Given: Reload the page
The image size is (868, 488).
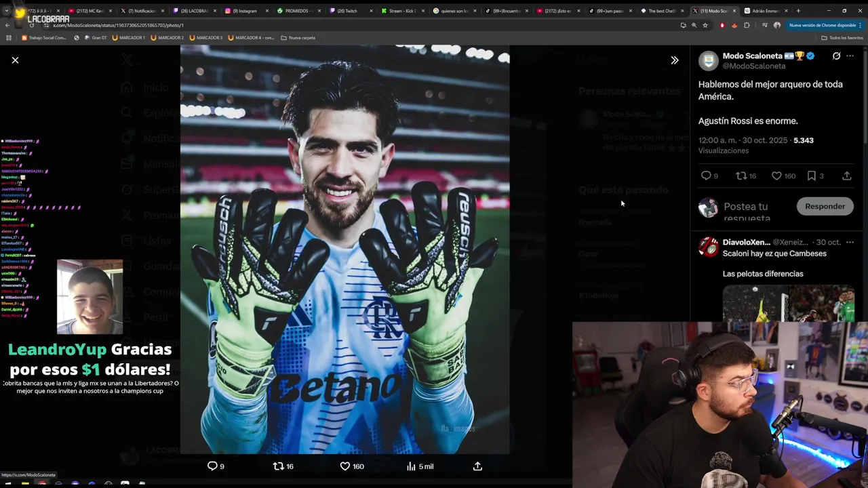Looking at the screenshot, I should pos(32,25).
